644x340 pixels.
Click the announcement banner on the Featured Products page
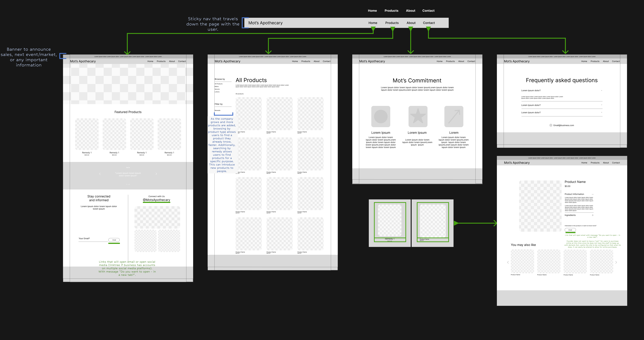coord(128,56)
